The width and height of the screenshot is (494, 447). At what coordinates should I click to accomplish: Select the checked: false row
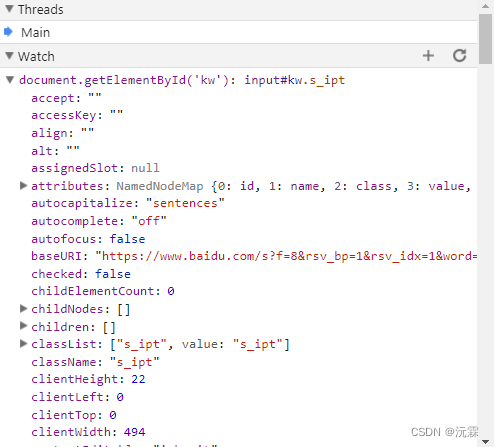click(81, 274)
